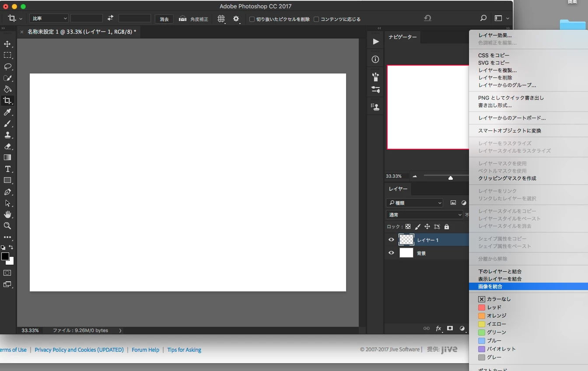Click the Navigator zoom-out mountain icon
The width and height of the screenshot is (588, 371).
tap(415, 176)
